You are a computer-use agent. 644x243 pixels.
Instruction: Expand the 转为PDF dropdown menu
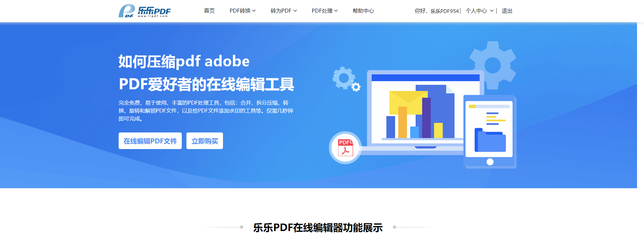(283, 11)
